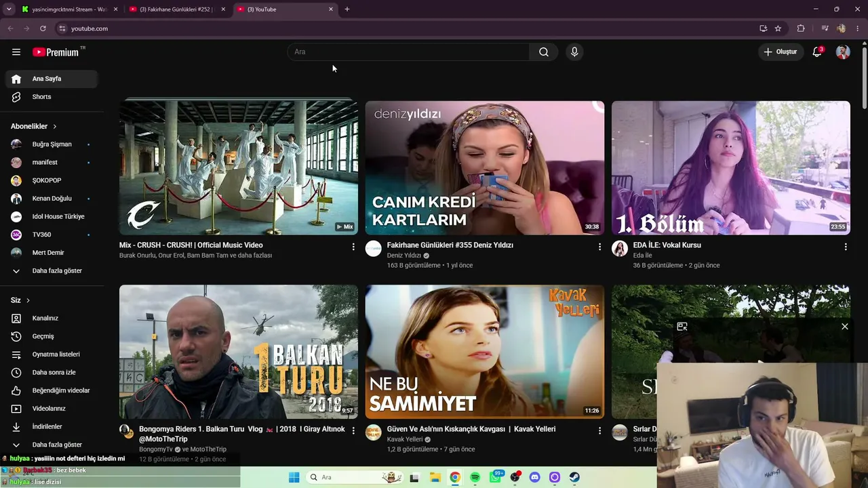Open the Deniz Yıldızı channel avatar
Viewport: 868px width, 488px height.
coord(374,249)
